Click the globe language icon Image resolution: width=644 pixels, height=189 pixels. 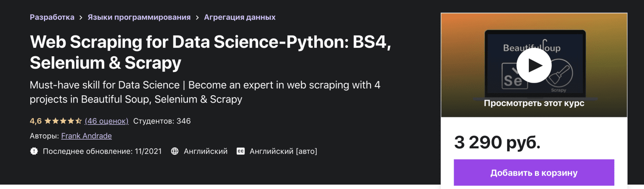(175, 151)
